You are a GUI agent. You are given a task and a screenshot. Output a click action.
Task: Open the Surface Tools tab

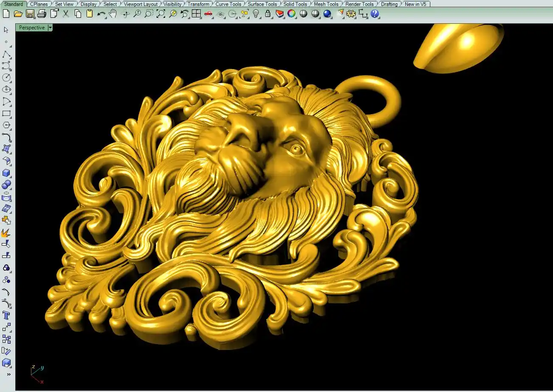pyautogui.click(x=262, y=4)
